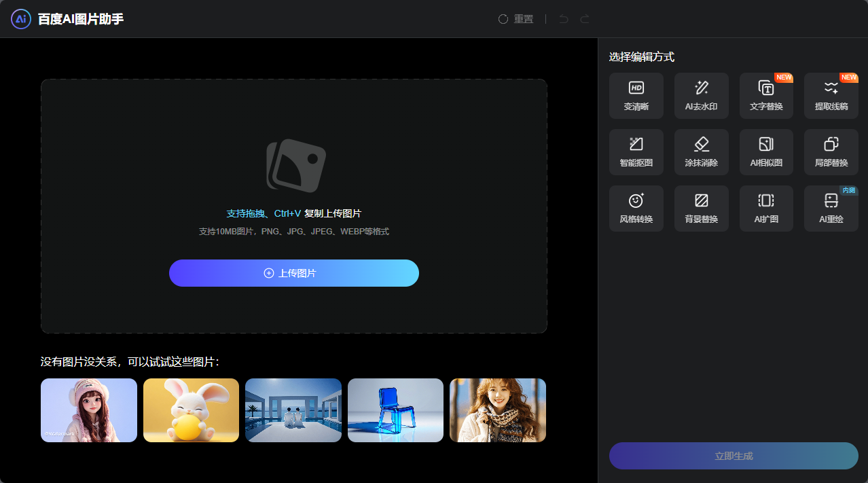868x483 pixels.
Task: Open the AI扩图 image expansion tool
Action: coord(765,208)
